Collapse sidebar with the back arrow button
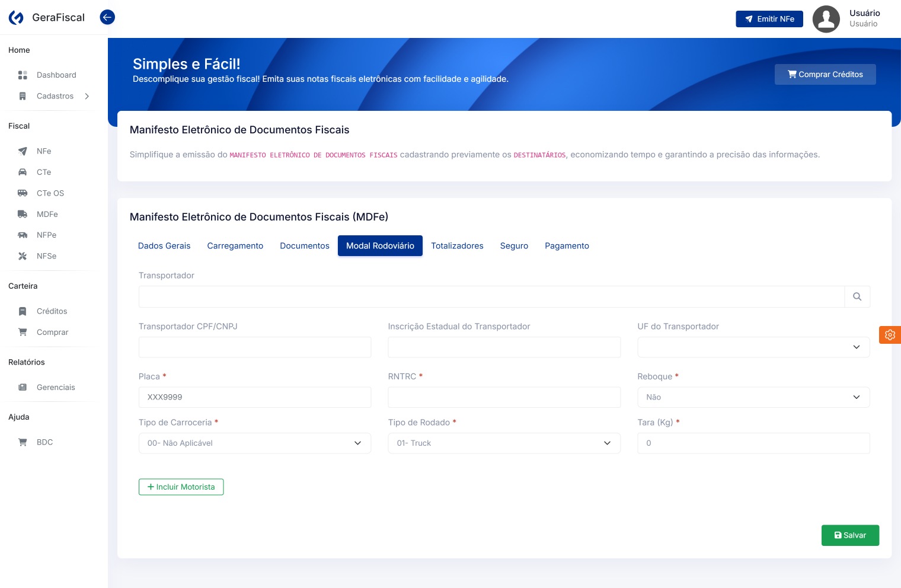The image size is (901, 588). tap(107, 17)
